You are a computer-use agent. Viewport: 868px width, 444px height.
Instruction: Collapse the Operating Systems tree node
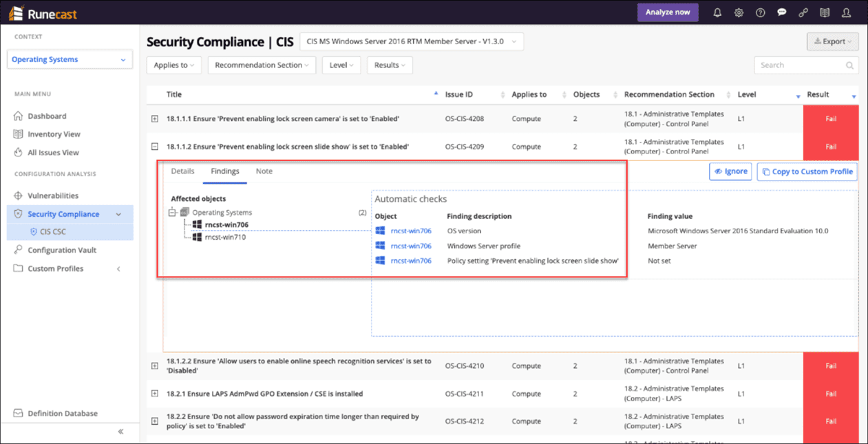(173, 213)
